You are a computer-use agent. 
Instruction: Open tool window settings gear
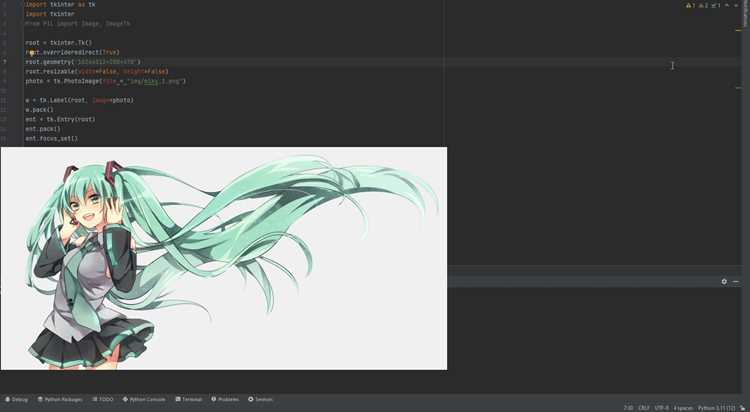[x=724, y=282]
